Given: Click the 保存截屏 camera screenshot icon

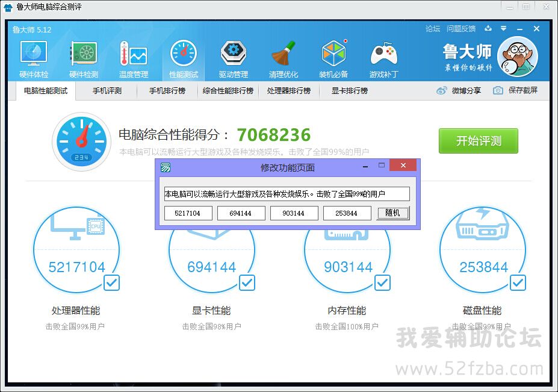Looking at the screenshot, I should pos(498,91).
